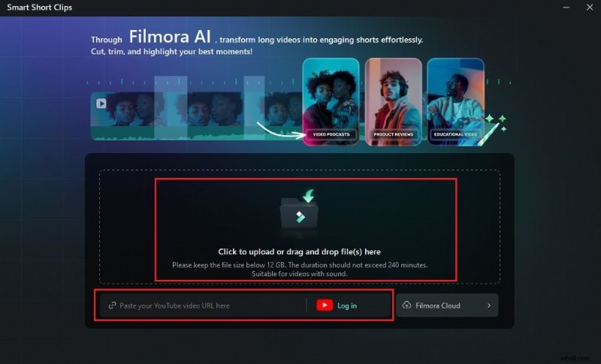Close the Smart Short Clips window
This screenshot has height=364, width=601.
point(590,8)
